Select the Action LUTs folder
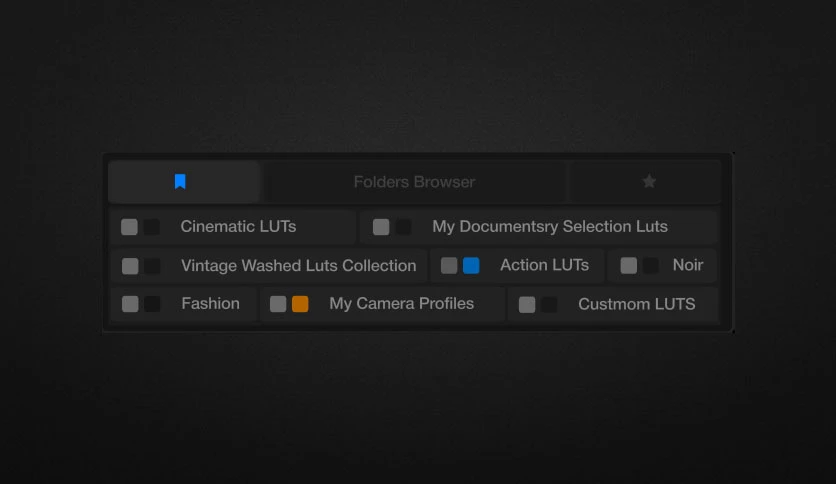The width and height of the screenshot is (836, 484). click(517, 265)
